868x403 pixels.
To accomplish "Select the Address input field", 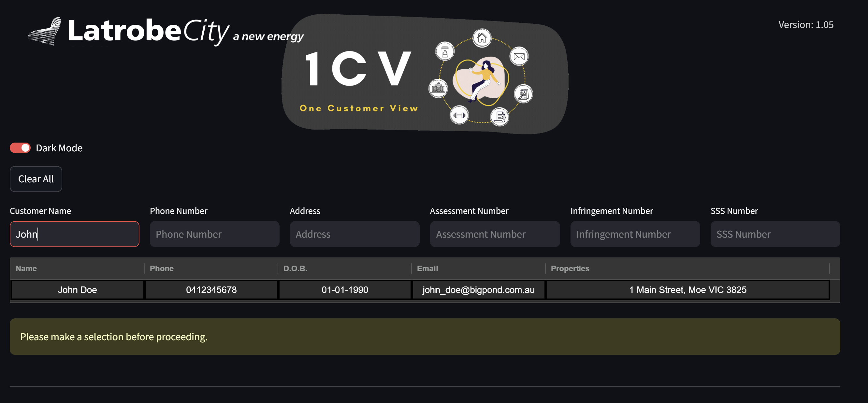I will pyautogui.click(x=354, y=234).
